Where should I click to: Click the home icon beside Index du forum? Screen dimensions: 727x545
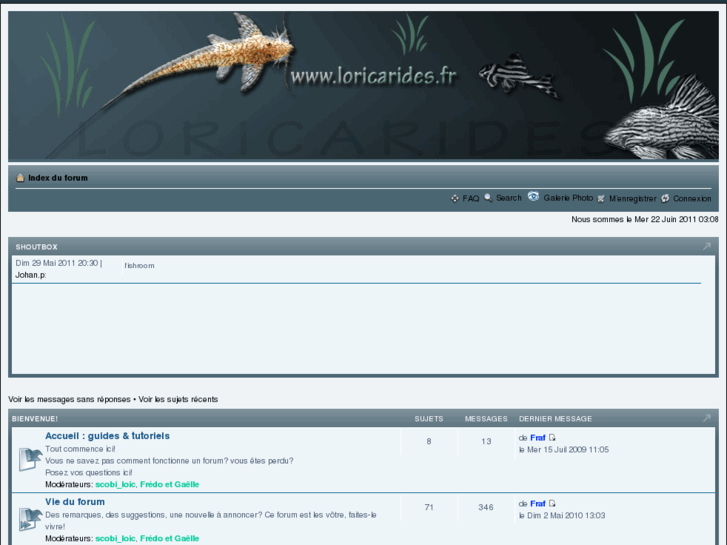coord(20,178)
